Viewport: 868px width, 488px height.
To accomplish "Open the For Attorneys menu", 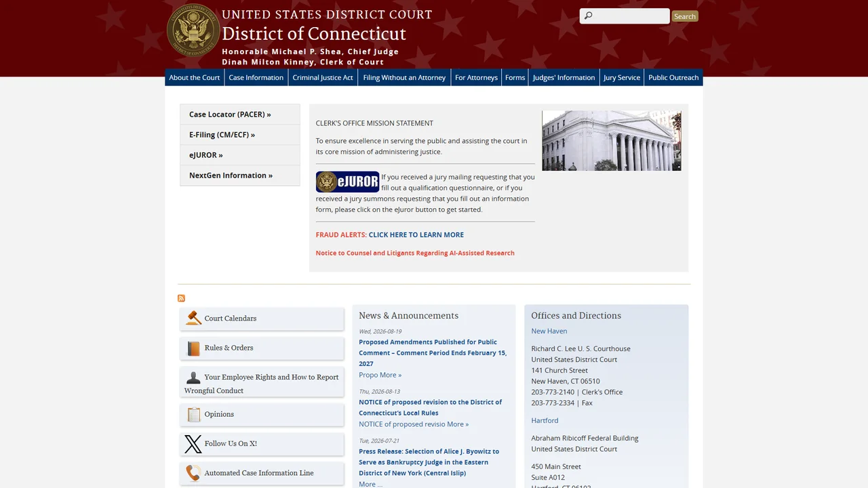I will 476,77.
